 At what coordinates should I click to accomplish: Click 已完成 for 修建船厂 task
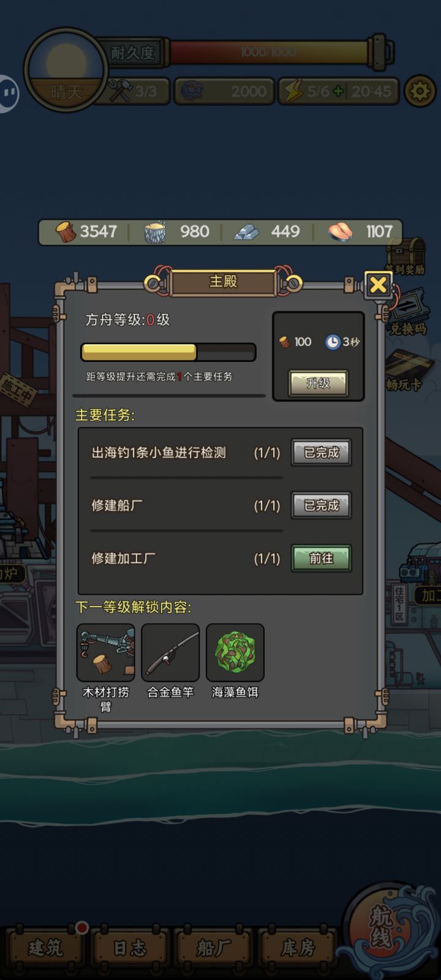pos(322,505)
